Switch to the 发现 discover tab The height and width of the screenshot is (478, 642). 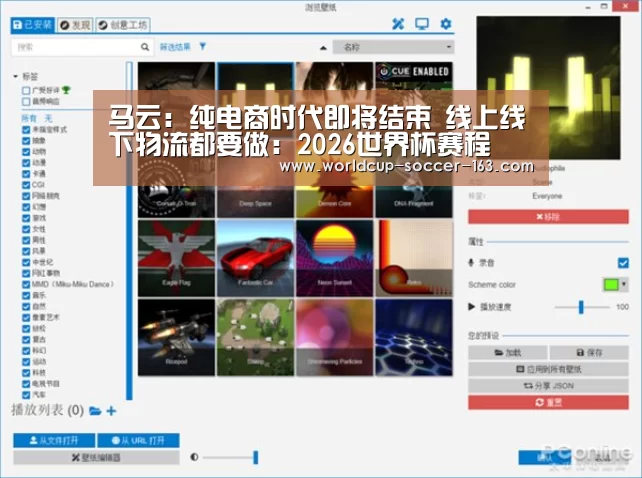pos(75,25)
